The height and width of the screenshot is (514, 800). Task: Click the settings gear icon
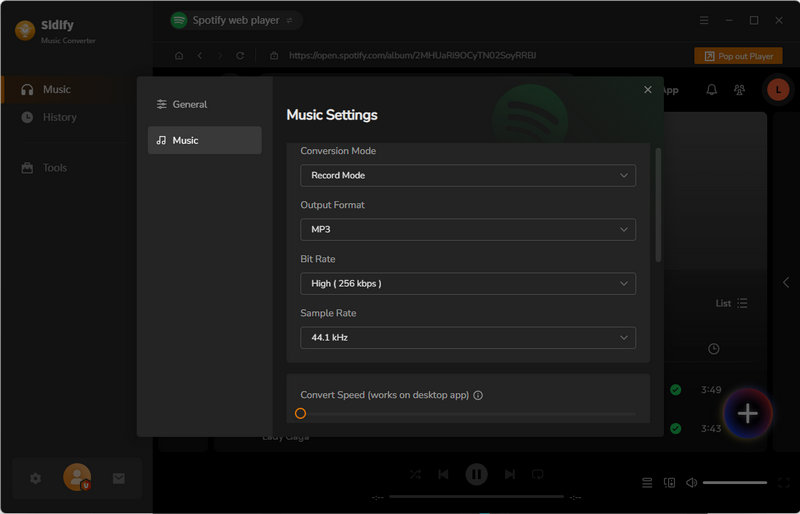click(35, 478)
